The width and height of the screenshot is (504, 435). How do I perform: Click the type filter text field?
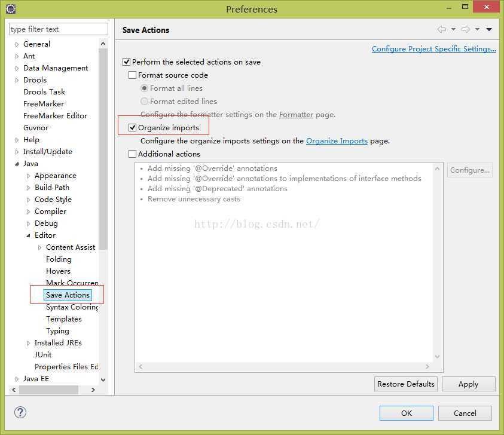pos(59,29)
